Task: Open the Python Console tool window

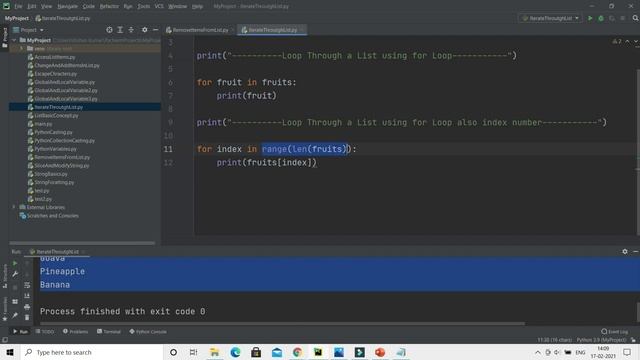Action: tap(148, 331)
